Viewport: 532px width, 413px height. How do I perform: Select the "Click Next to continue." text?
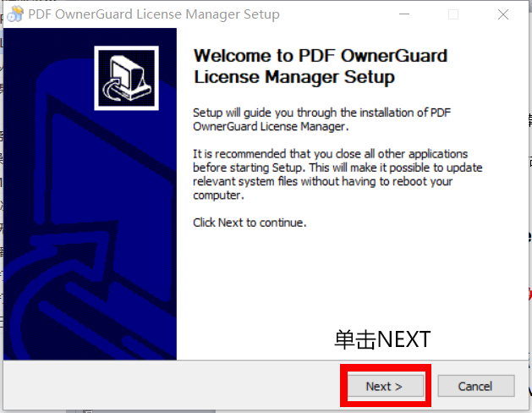250,223
